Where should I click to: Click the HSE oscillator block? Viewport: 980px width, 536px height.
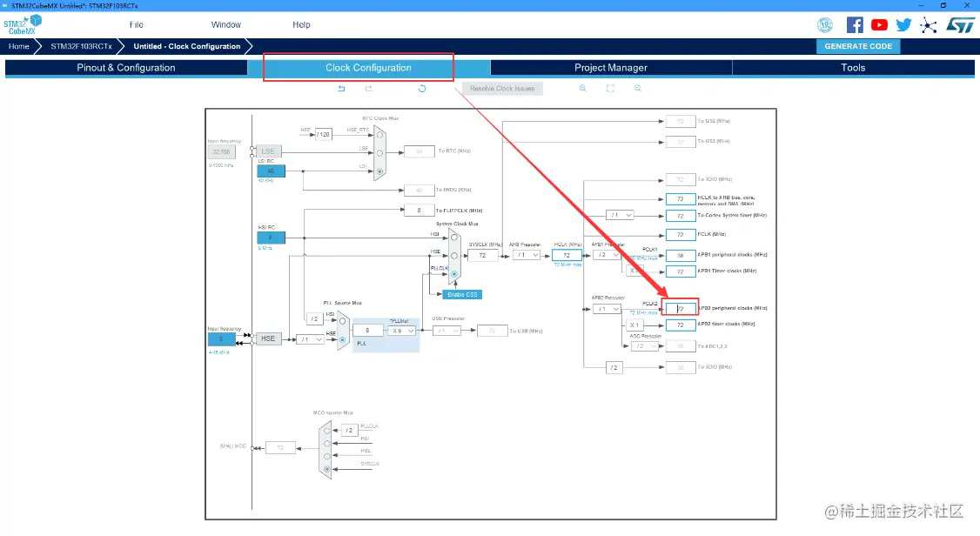click(x=268, y=338)
